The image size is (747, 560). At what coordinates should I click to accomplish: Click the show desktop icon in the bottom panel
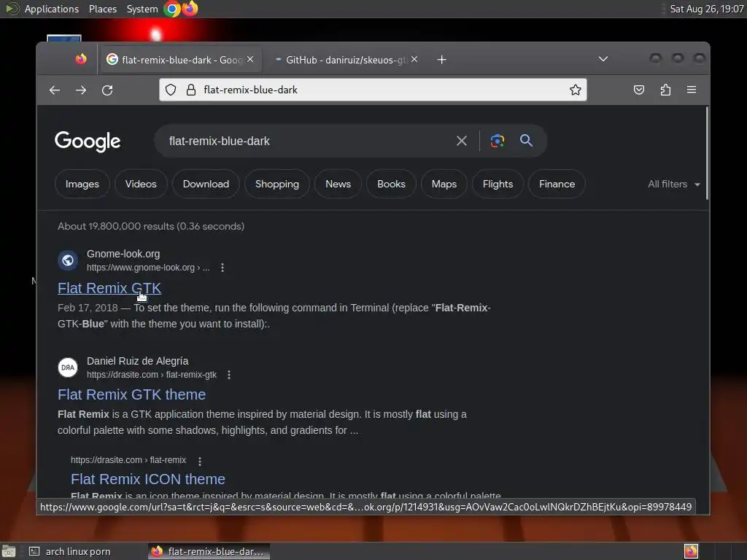tap(9, 551)
